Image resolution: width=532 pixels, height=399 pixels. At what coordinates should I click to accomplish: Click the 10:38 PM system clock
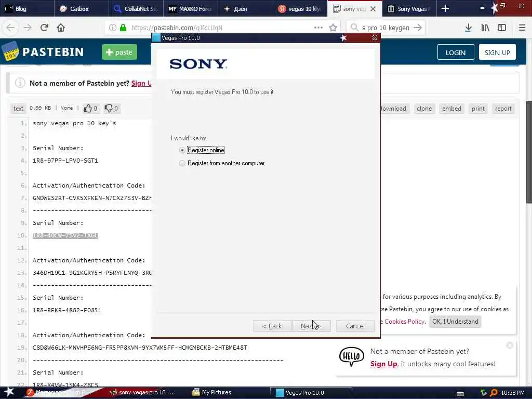click(513, 393)
